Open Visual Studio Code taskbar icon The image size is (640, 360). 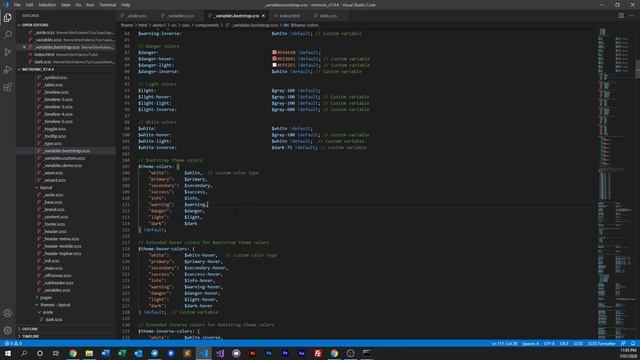203,353
